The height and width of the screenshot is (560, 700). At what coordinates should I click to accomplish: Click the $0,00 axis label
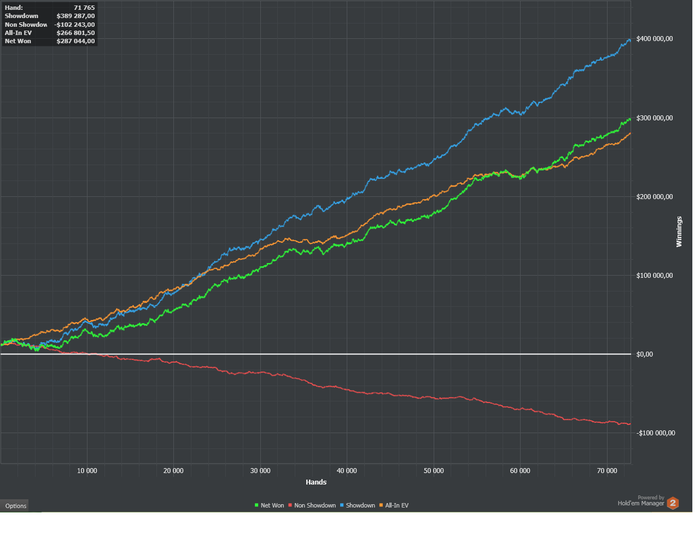(645, 355)
